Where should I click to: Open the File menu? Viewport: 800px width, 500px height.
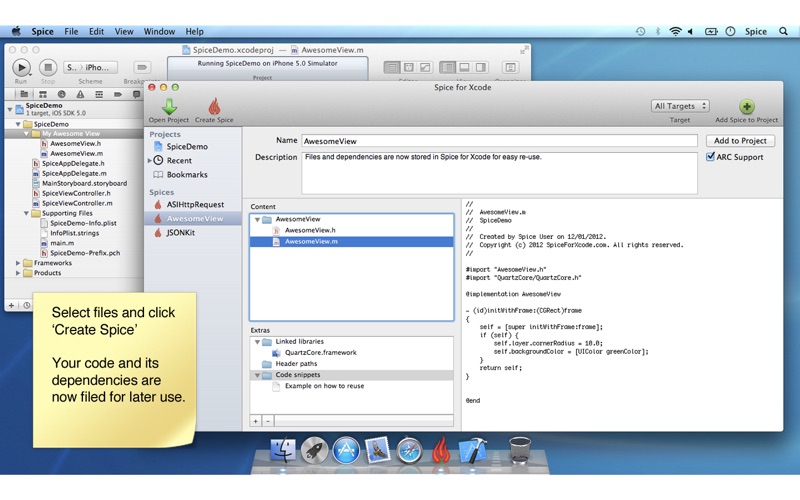(x=71, y=31)
